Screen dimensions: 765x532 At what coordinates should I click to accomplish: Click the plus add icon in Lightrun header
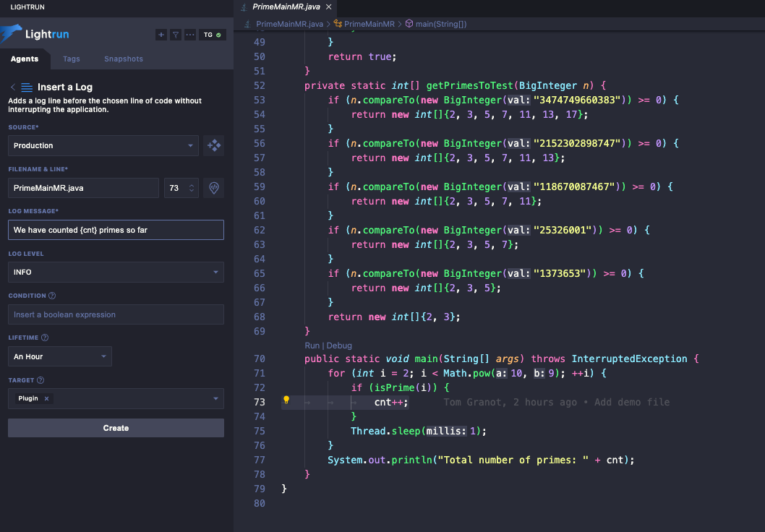pos(161,35)
